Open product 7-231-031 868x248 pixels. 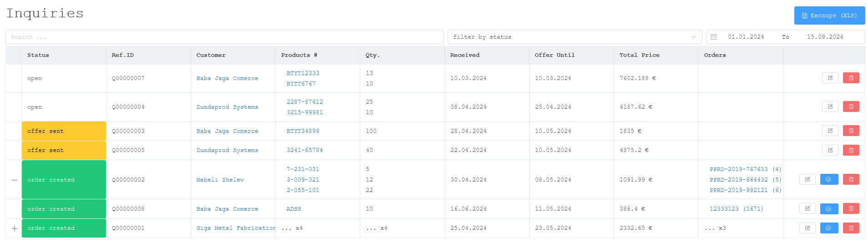pyautogui.click(x=303, y=169)
